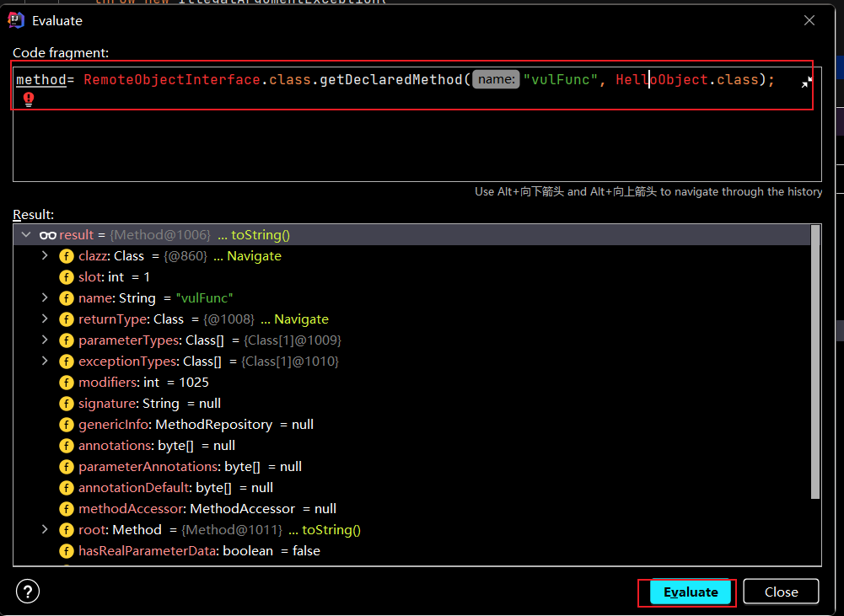Click the {Method@1006} value on result row

(160, 235)
